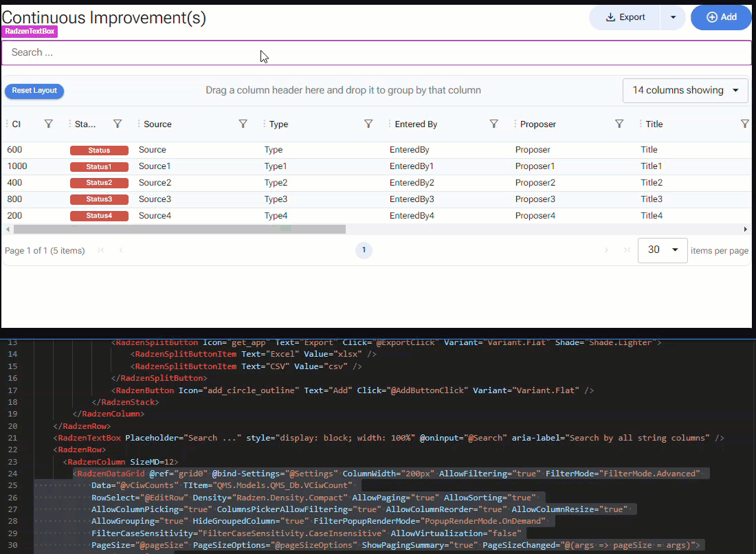Screen dimensions: 756x554
Task: Sort by the Type column header
Action: (278, 124)
